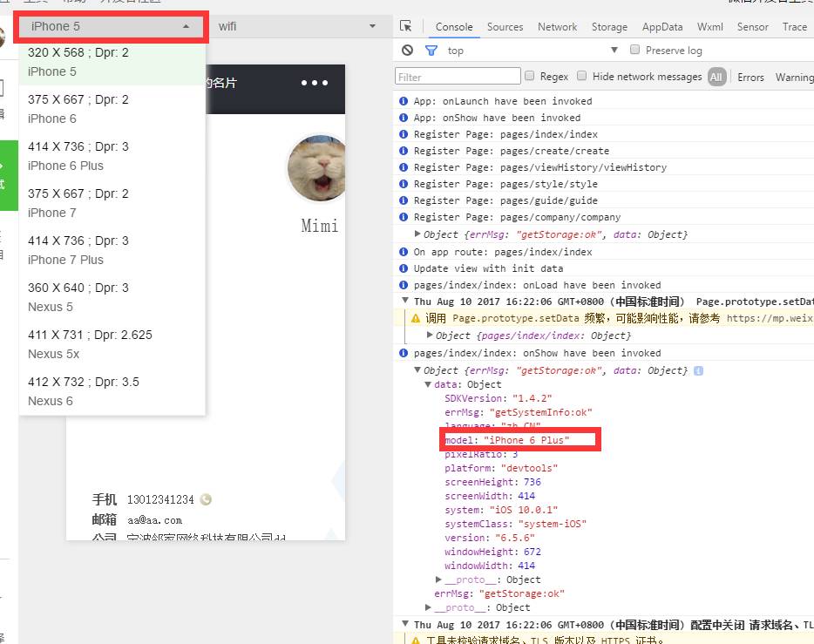Screen dimensions: 814x644
Task: Expand the first collapsed getStorage Object
Action: pyautogui.click(x=417, y=234)
